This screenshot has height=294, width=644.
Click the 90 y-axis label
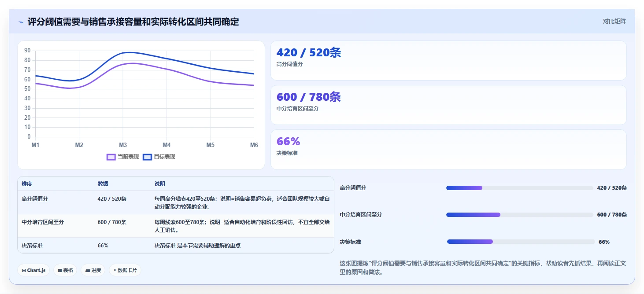point(27,51)
